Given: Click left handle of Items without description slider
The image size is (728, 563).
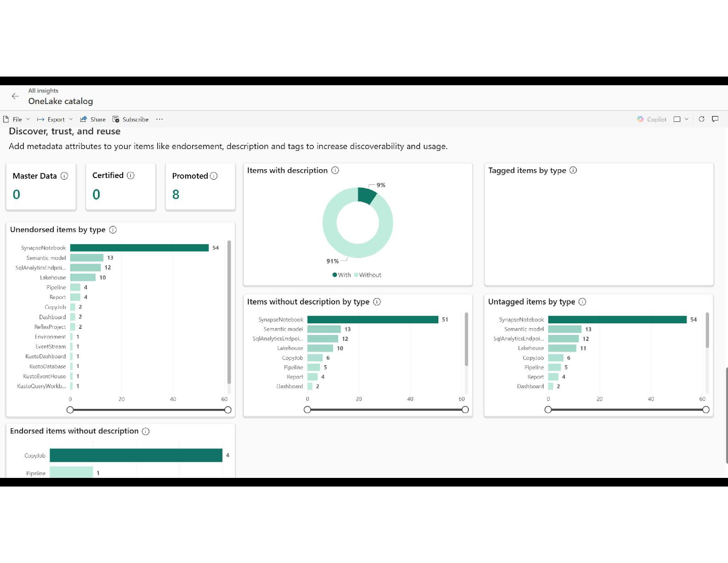Looking at the screenshot, I should 307,410.
